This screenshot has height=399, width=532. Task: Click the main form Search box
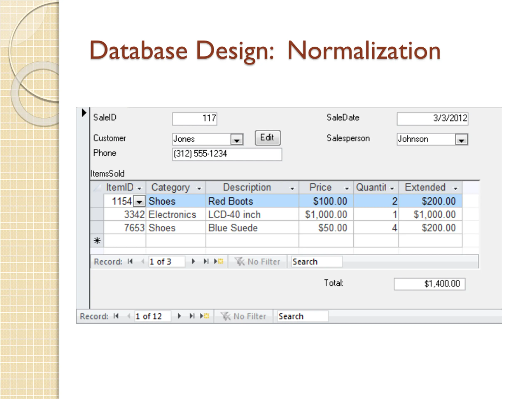tap(303, 316)
